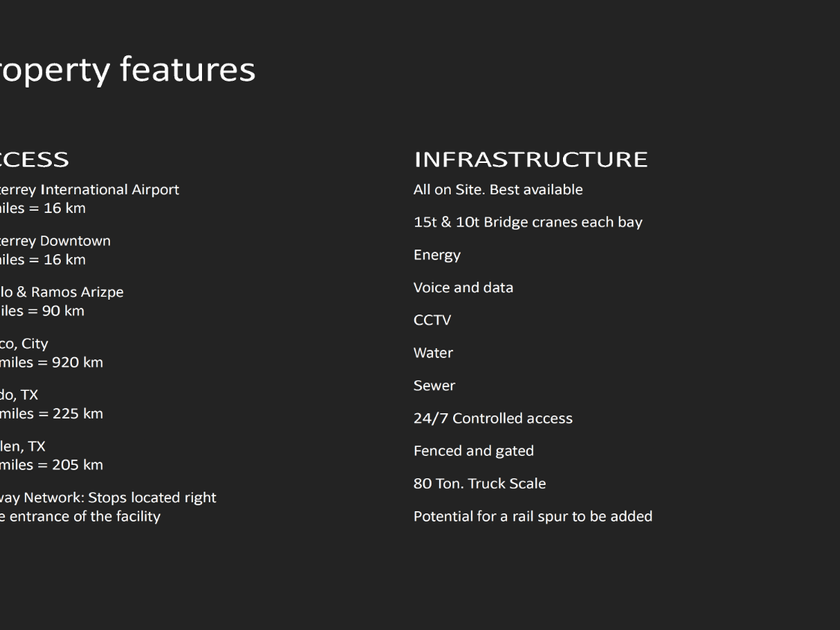Click the '= 225 km' distance text

click(52, 414)
